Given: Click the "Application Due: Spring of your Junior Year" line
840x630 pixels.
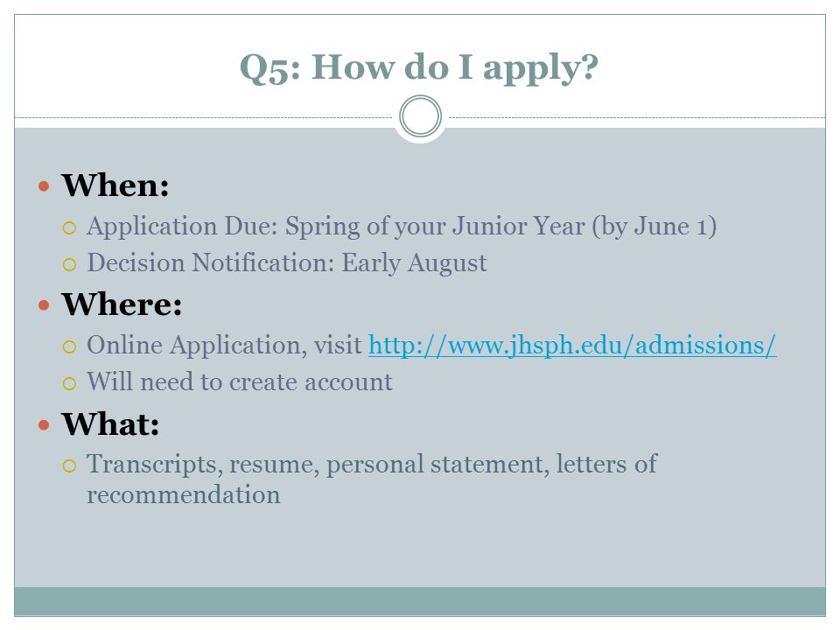Looking at the screenshot, I should pyautogui.click(x=402, y=227).
